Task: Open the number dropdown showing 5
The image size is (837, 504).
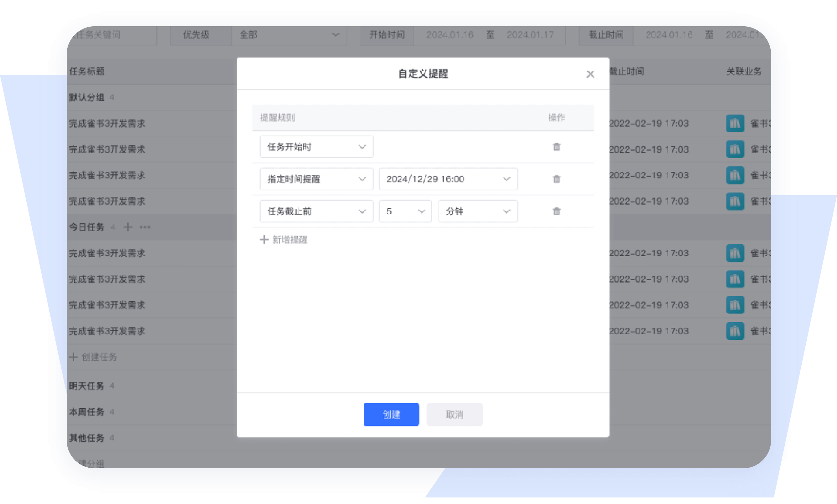Action: [x=405, y=211]
